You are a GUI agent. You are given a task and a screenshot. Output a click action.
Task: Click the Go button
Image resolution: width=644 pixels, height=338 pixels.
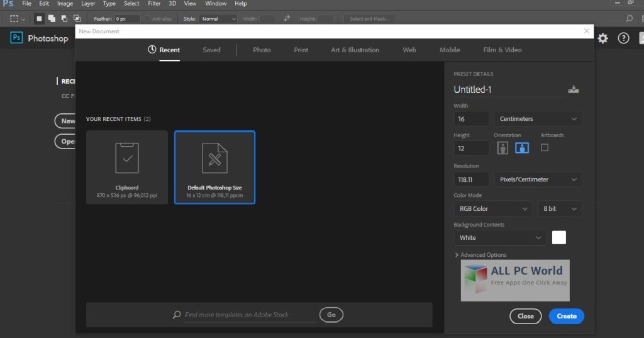click(331, 315)
